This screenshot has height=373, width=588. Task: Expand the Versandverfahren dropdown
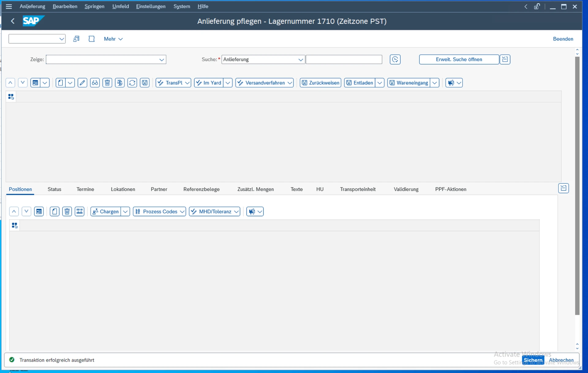(x=265, y=83)
